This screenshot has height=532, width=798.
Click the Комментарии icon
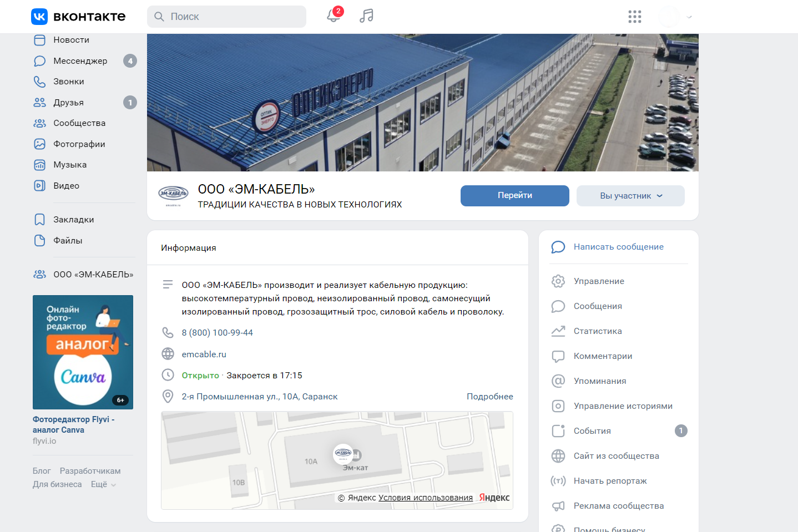[x=558, y=356]
